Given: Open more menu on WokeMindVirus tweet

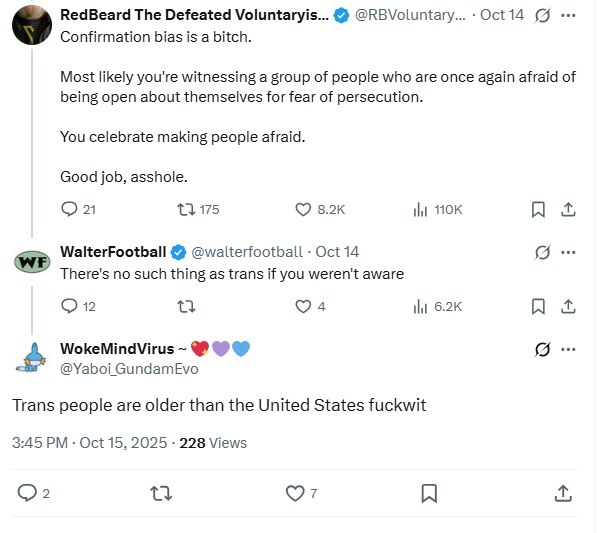Looking at the screenshot, I should pos(569,349).
